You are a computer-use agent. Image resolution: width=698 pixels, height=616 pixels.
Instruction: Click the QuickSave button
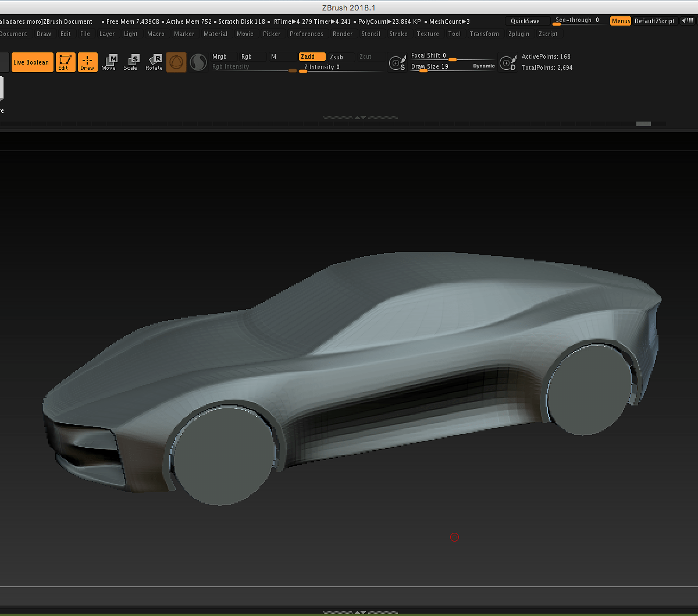click(525, 21)
